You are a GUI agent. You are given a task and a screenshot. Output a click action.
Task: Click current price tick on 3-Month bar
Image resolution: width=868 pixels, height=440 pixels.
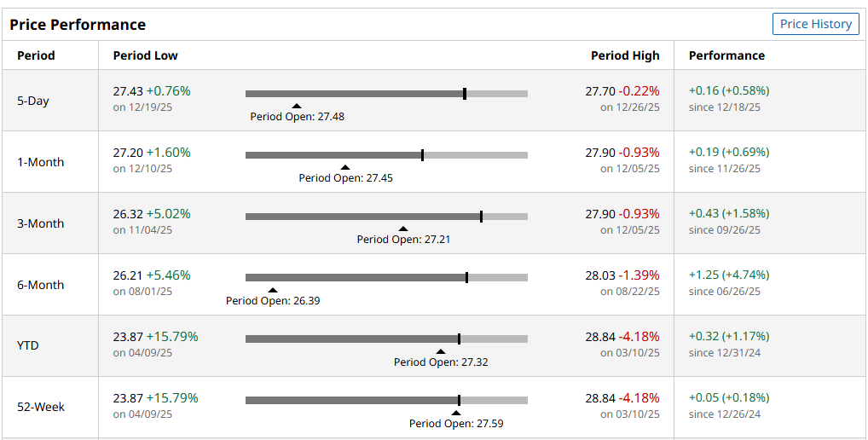pyautogui.click(x=481, y=217)
